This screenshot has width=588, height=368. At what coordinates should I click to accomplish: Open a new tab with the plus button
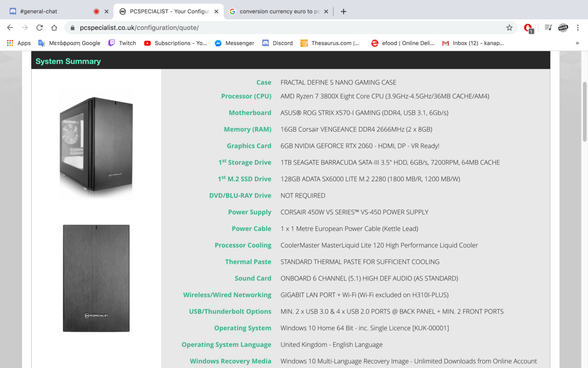tap(343, 11)
